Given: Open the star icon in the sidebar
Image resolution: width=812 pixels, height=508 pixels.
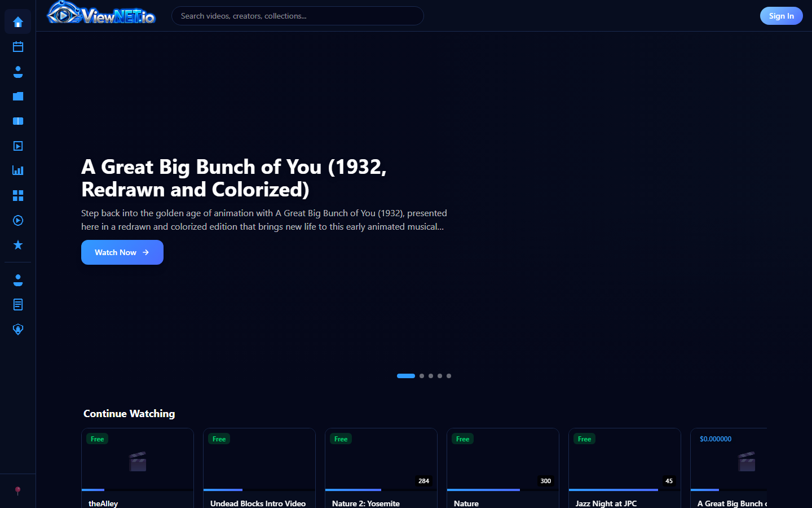Looking at the screenshot, I should tap(18, 245).
